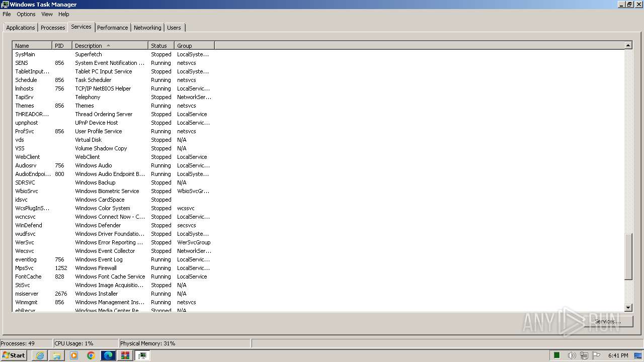Open Windows Explorer folder icon in taskbar
The image size is (644, 362).
[57, 355]
